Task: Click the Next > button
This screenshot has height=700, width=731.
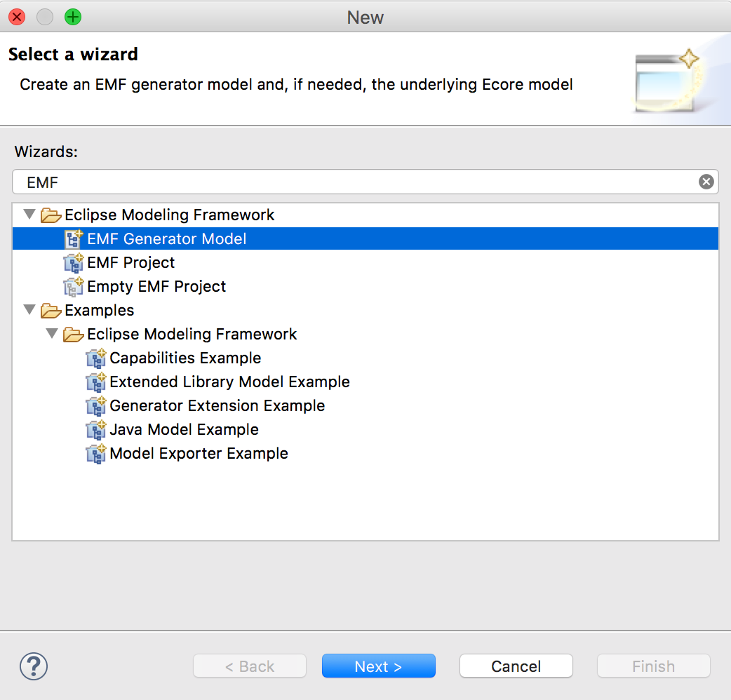Action: 379,666
